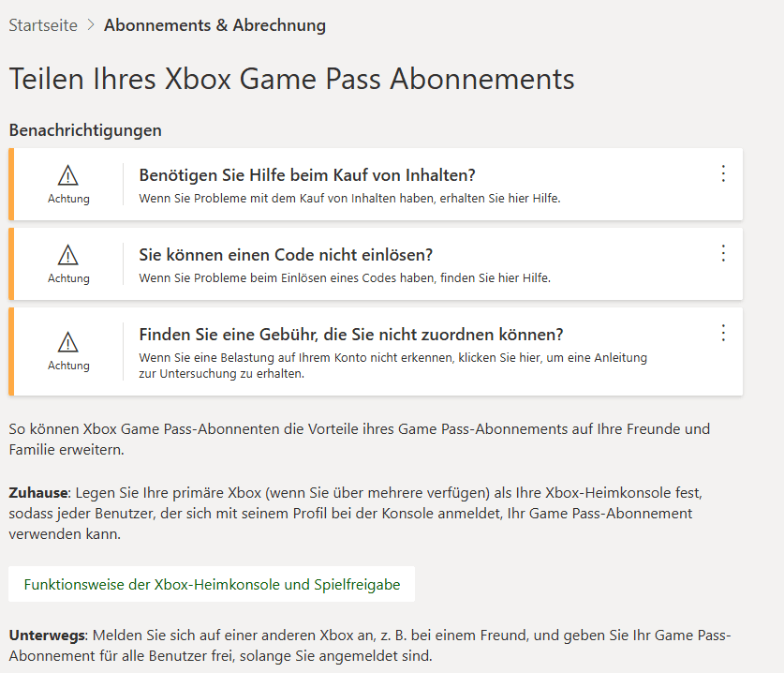Click description text about 'Kauf von Inhalten' problems
The height and width of the screenshot is (673, 784).
point(349,198)
